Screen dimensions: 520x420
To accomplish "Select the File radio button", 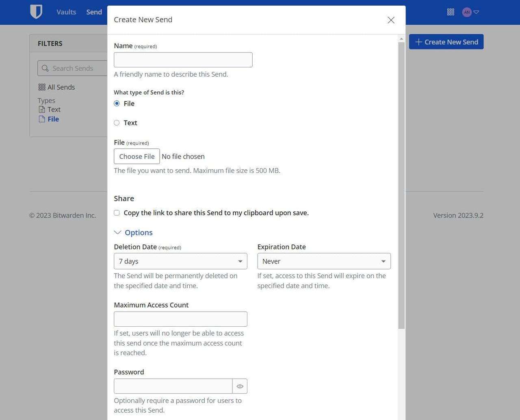I will [x=117, y=103].
